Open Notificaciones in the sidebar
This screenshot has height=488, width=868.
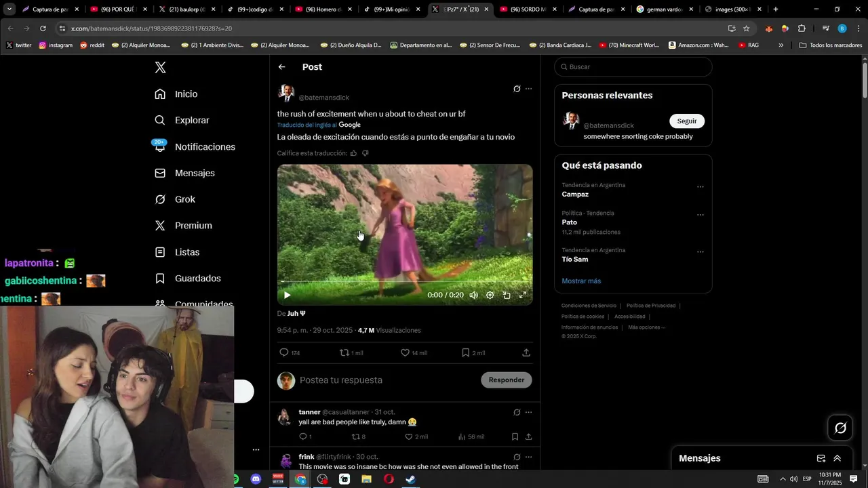195,146
